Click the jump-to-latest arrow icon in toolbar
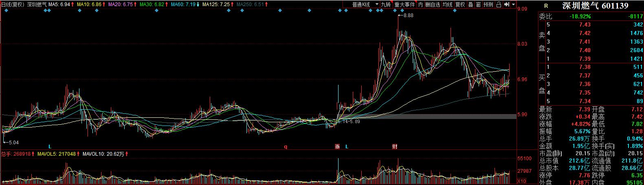 (x=507, y=4)
